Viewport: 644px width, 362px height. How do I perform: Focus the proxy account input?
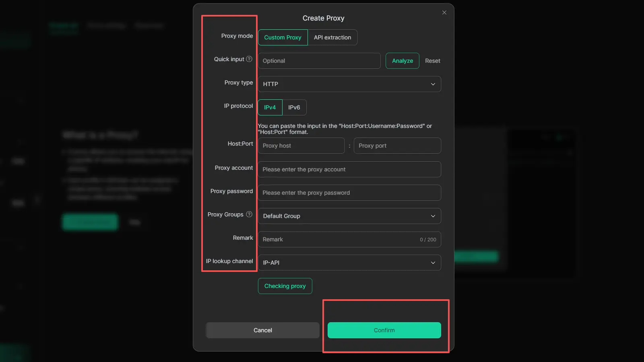(349, 169)
